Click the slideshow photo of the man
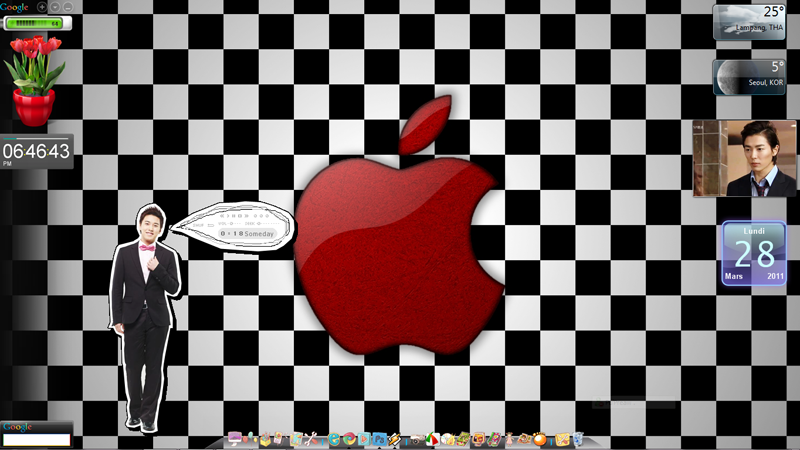Viewport: 800px width, 450px height. click(744, 159)
